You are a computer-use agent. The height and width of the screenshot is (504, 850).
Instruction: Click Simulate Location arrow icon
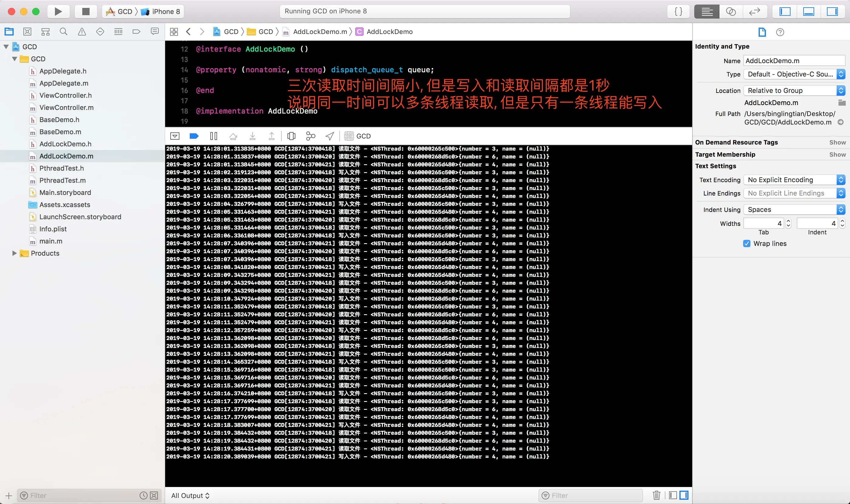[329, 136]
